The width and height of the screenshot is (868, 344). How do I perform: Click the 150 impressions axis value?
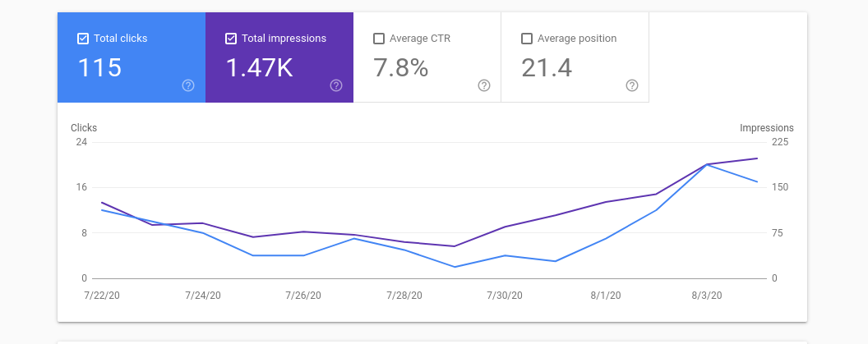click(780, 187)
